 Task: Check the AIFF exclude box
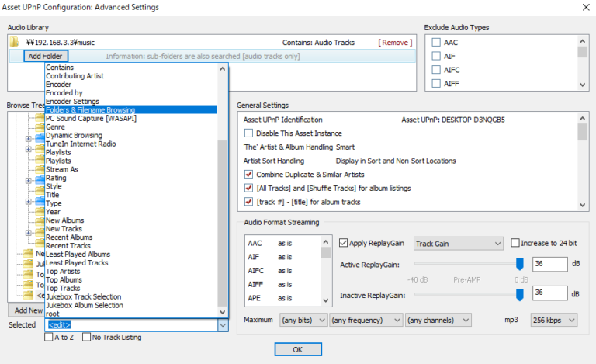pyautogui.click(x=436, y=83)
